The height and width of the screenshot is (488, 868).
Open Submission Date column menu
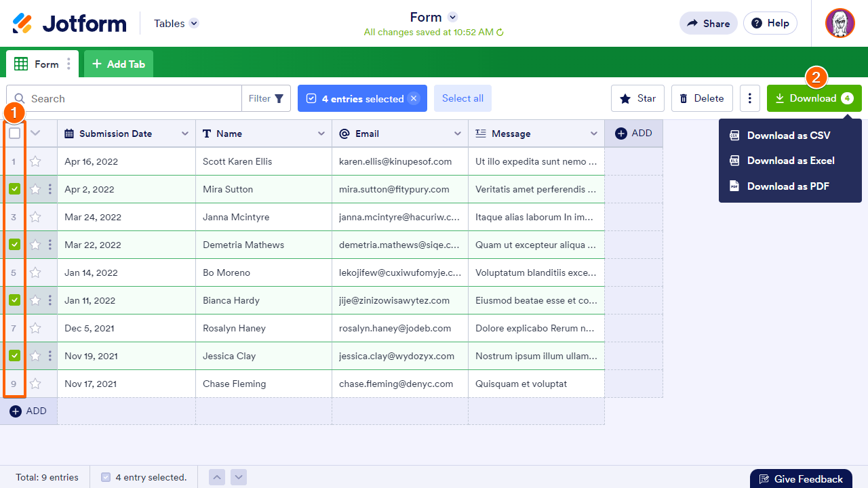(x=185, y=134)
